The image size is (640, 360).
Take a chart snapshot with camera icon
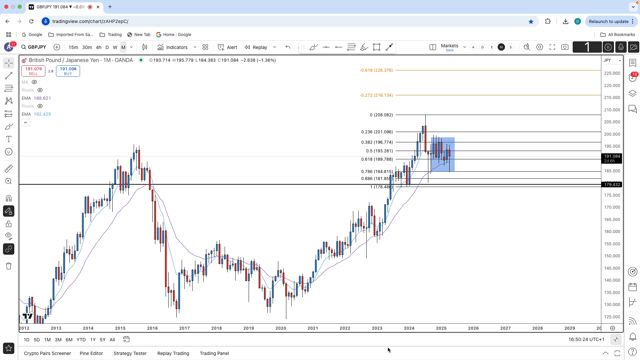pos(565,47)
